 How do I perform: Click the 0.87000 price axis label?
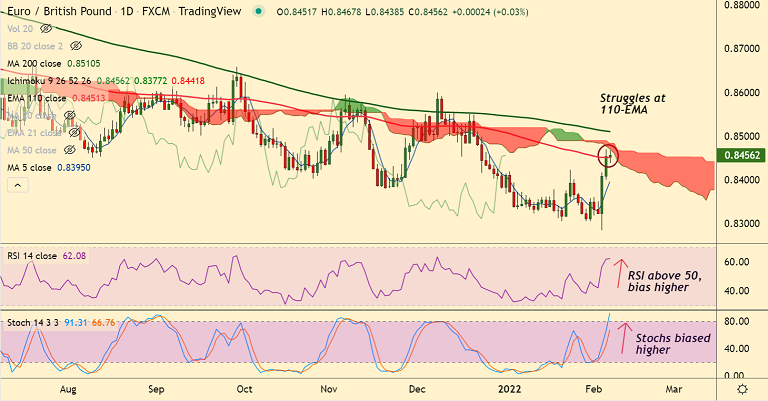[x=742, y=48]
